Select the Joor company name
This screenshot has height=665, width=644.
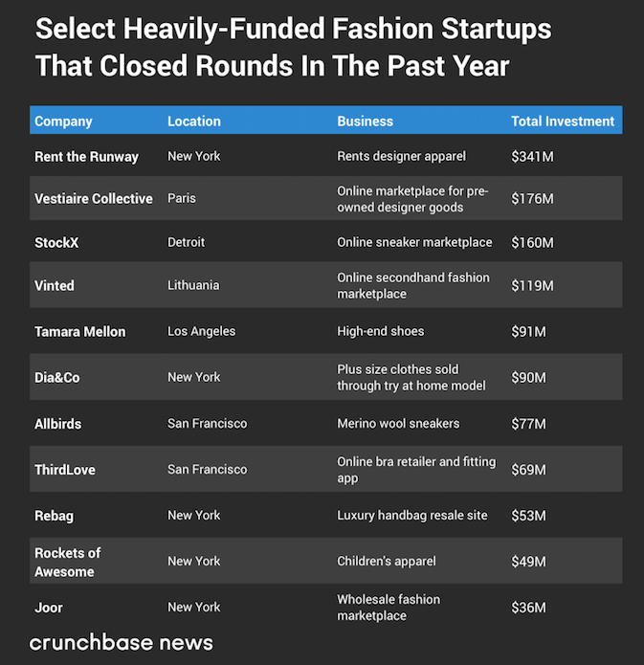click(x=48, y=608)
